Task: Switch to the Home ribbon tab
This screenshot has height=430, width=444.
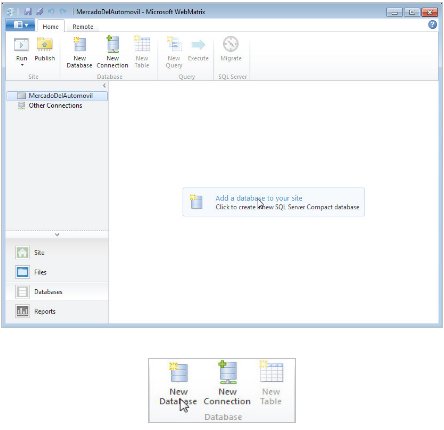Action: pyautogui.click(x=50, y=26)
